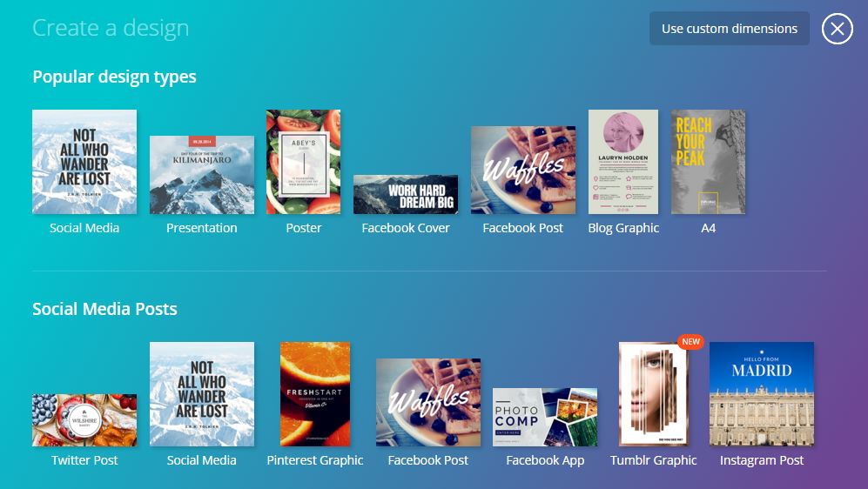Choose the Madrid Instagram Post thumbnail
The width and height of the screenshot is (868, 489).
click(x=762, y=394)
